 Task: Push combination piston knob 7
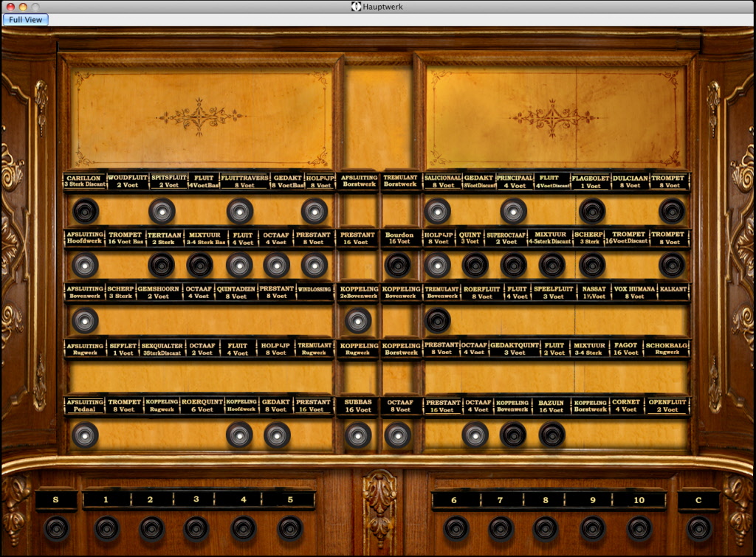tap(501, 528)
